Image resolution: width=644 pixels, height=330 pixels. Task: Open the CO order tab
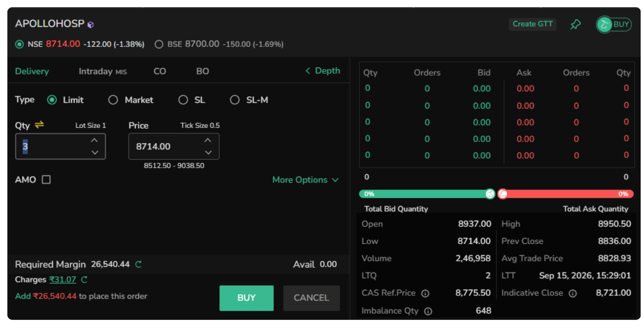(160, 71)
